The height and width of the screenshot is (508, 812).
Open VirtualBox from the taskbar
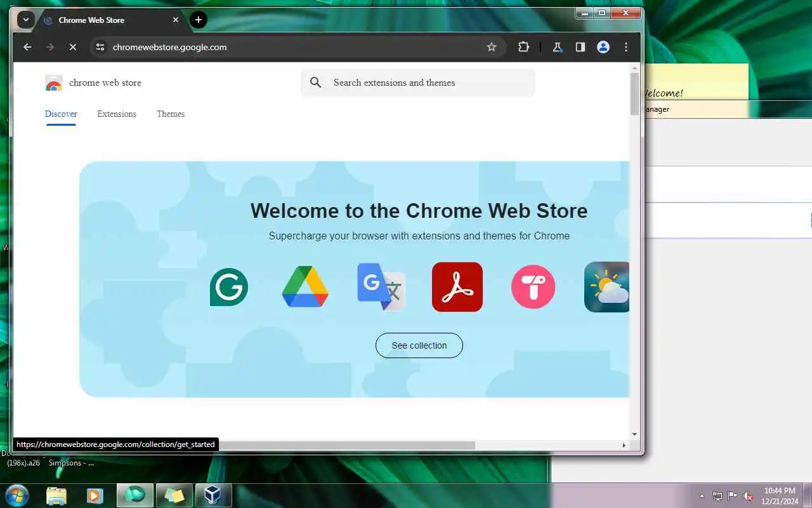click(214, 495)
